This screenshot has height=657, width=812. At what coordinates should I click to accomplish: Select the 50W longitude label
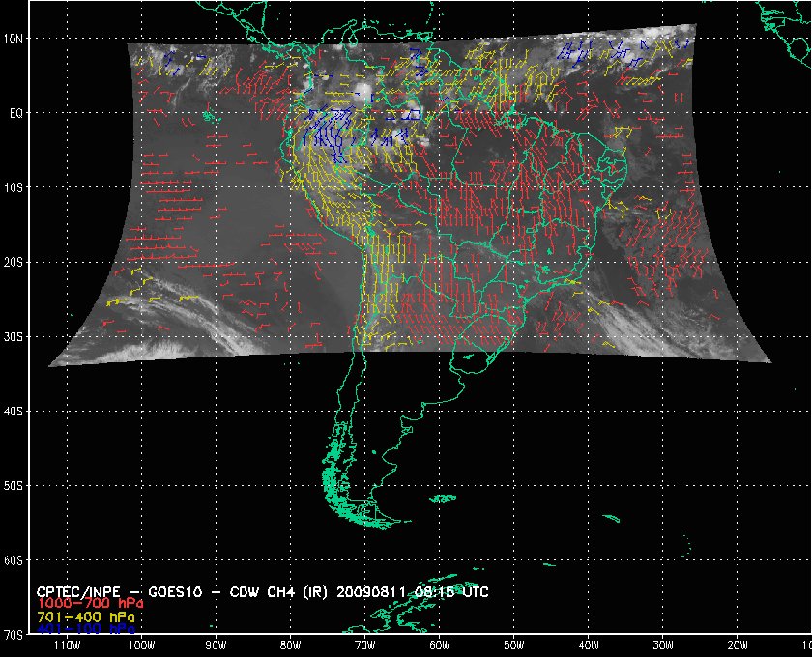pos(514,645)
